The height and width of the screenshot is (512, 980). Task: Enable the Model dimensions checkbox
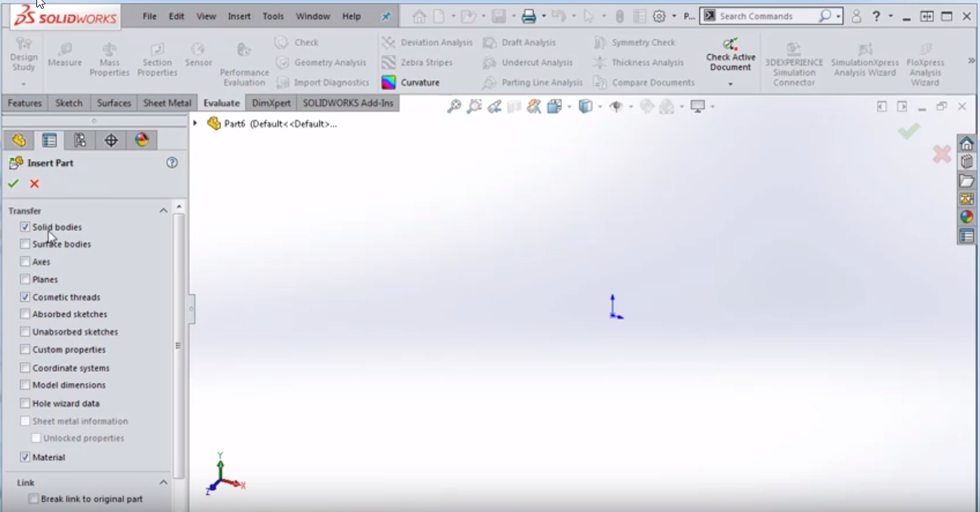(25, 385)
